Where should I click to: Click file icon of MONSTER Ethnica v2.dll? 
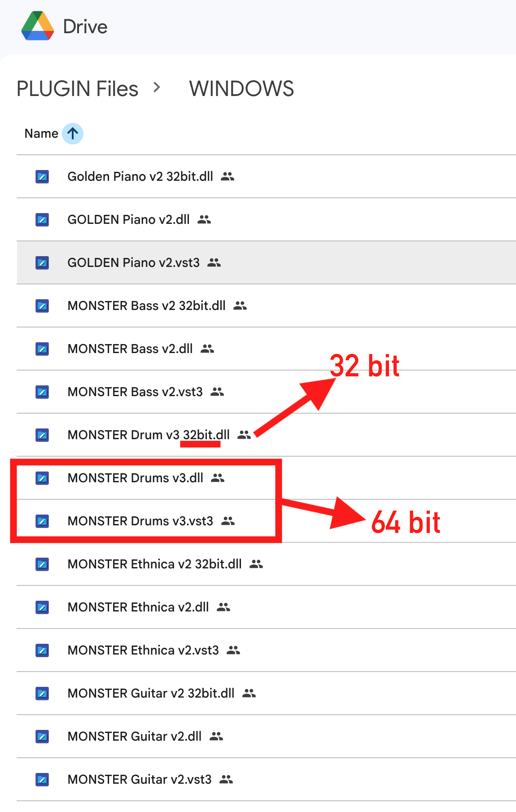[x=42, y=607]
